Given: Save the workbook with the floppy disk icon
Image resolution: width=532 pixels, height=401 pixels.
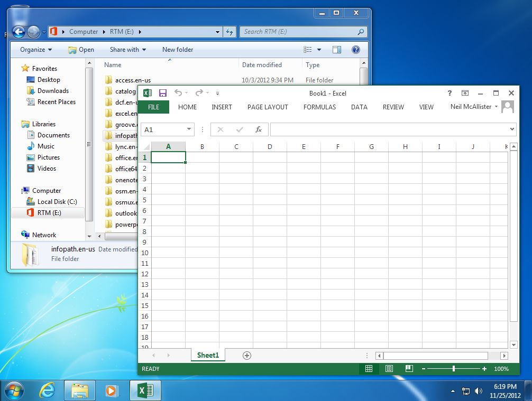Looking at the screenshot, I should click(163, 93).
